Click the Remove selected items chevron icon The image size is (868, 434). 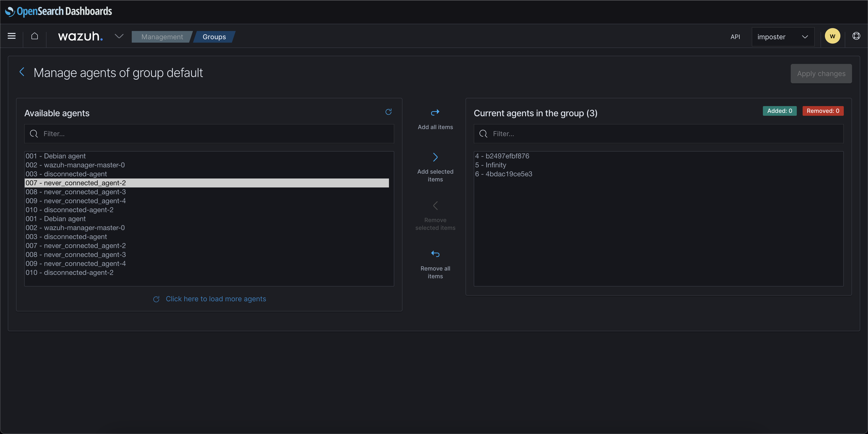point(435,205)
